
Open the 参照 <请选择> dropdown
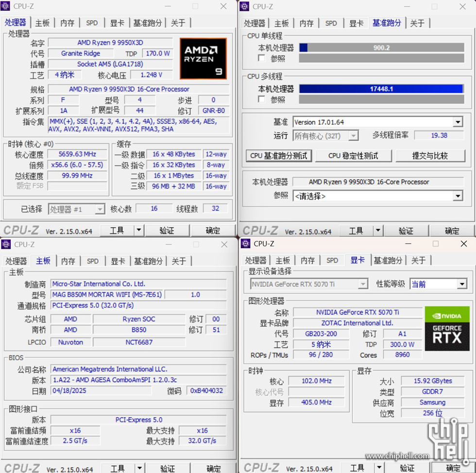point(458,196)
